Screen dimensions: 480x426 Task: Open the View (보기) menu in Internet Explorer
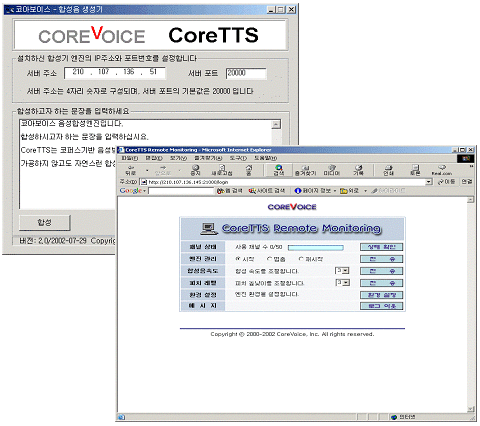click(x=178, y=158)
